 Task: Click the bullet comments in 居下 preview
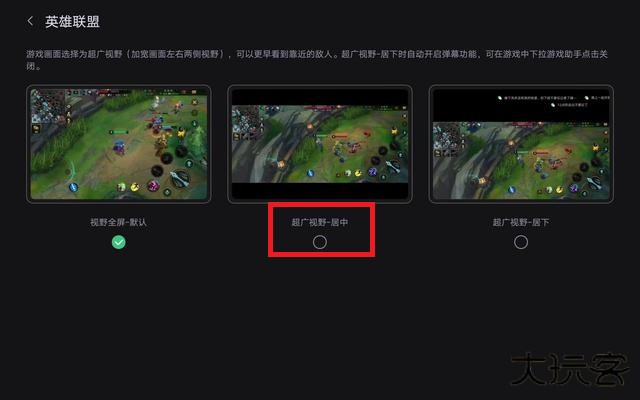(x=553, y=101)
